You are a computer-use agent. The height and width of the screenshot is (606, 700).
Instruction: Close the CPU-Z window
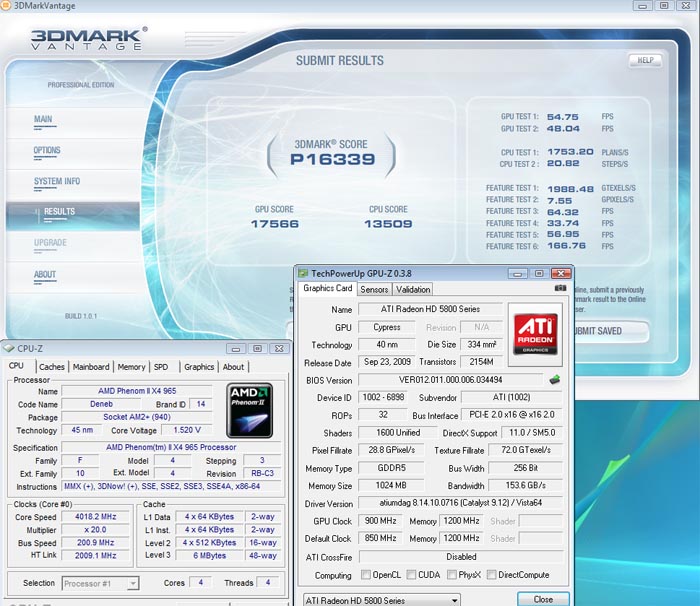[x=279, y=348]
